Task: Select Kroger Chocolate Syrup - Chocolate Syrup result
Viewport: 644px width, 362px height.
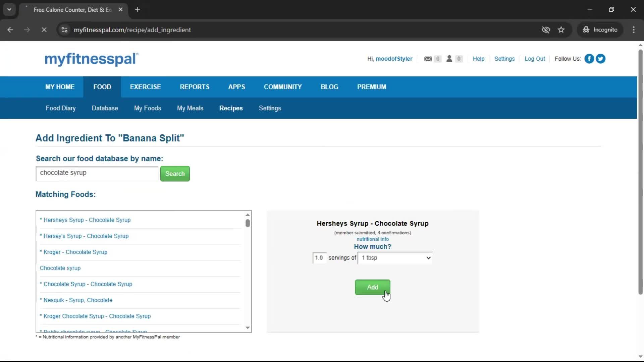Action: click(97, 316)
